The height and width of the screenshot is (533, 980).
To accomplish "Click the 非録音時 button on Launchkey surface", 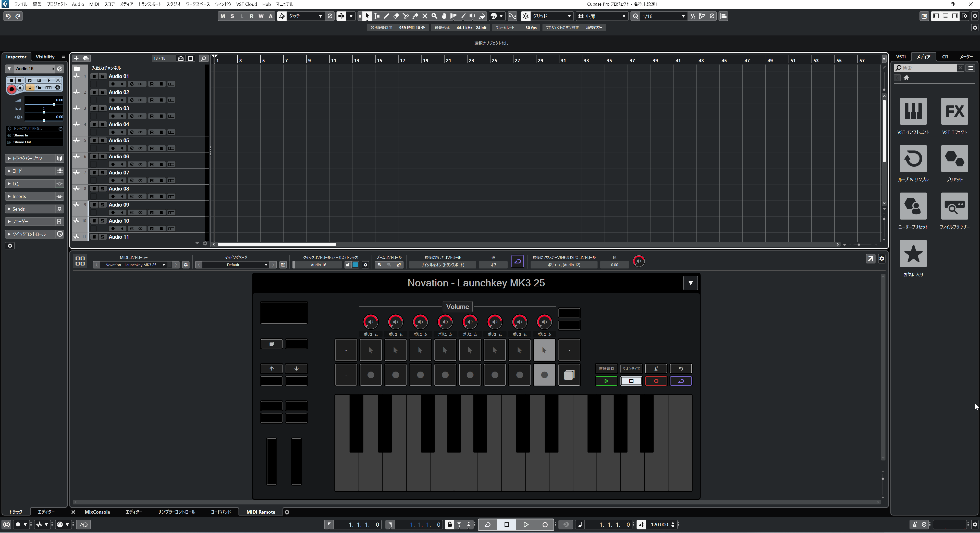I will 606,369.
